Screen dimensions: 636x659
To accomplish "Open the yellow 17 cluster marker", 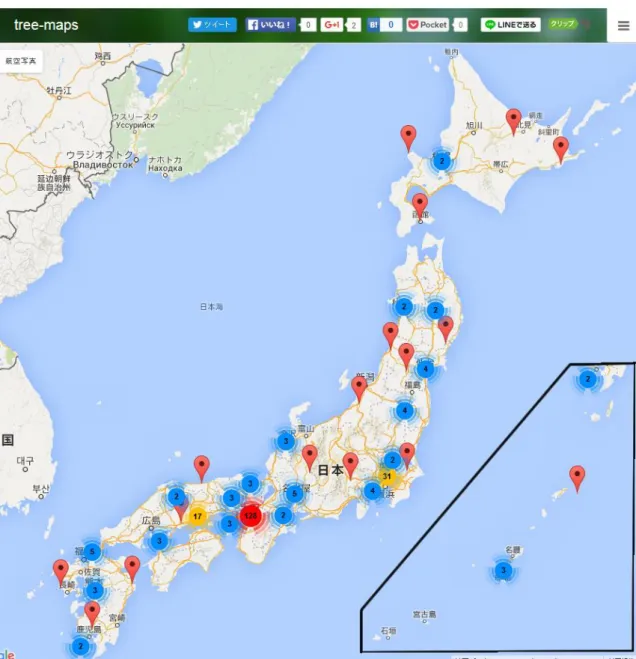I will coord(197,516).
